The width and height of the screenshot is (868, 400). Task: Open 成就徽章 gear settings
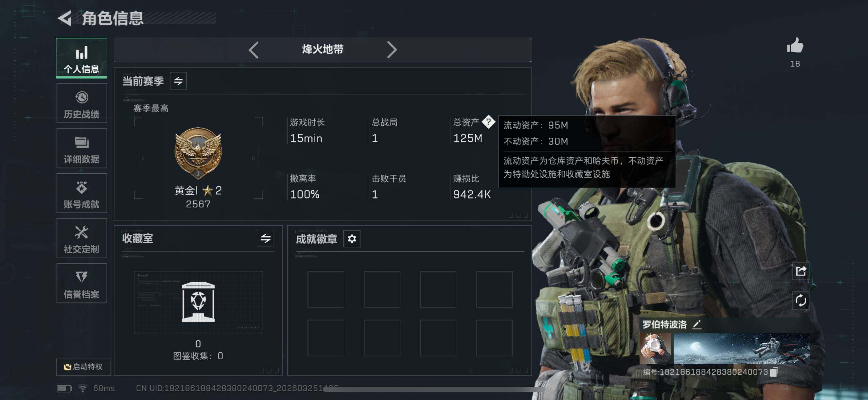[352, 239]
